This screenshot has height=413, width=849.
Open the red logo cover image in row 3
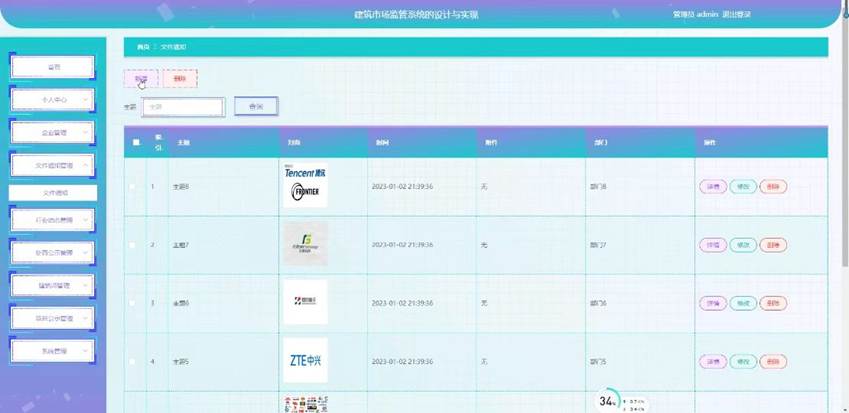click(305, 302)
